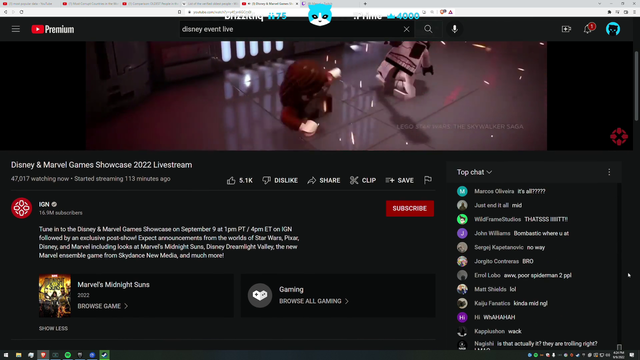Click the 'Hi' user purple avatar

click(462, 317)
